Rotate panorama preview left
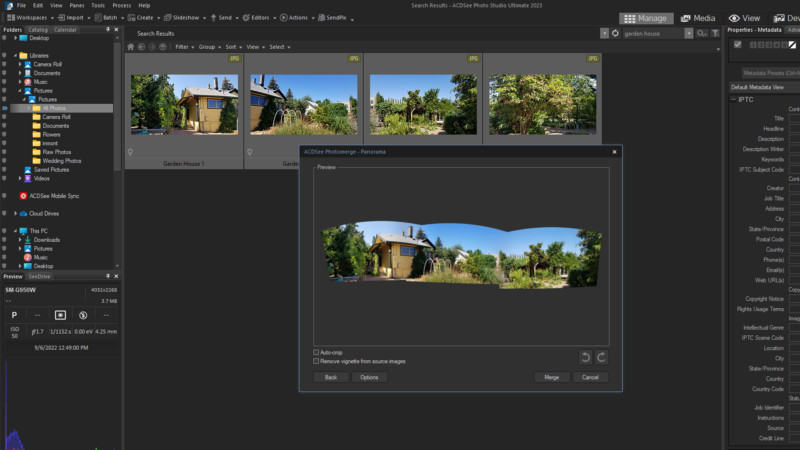800x450 pixels. pos(585,357)
